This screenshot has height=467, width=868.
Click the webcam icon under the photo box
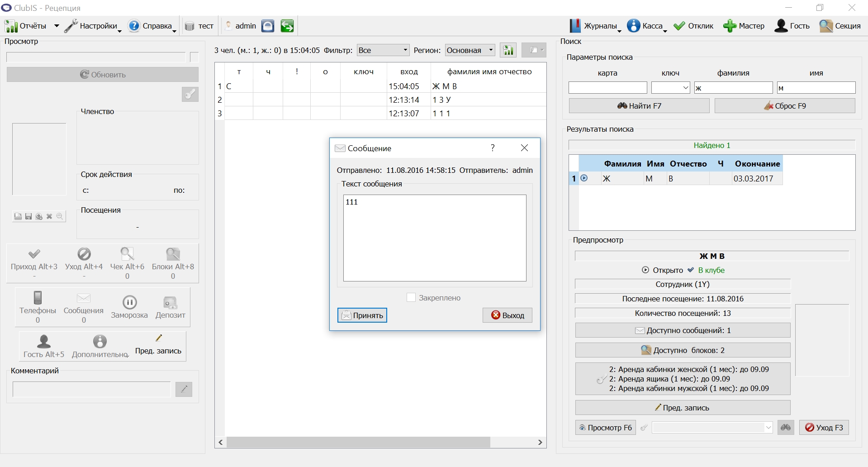39,216
